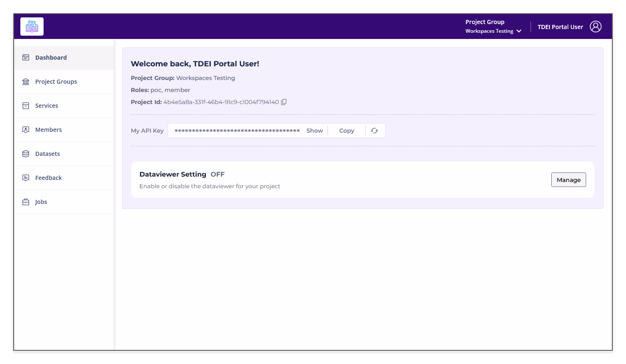Click the TDEI portal logo
This screenshot has height=364, width=626.
(x=32, y=27)
